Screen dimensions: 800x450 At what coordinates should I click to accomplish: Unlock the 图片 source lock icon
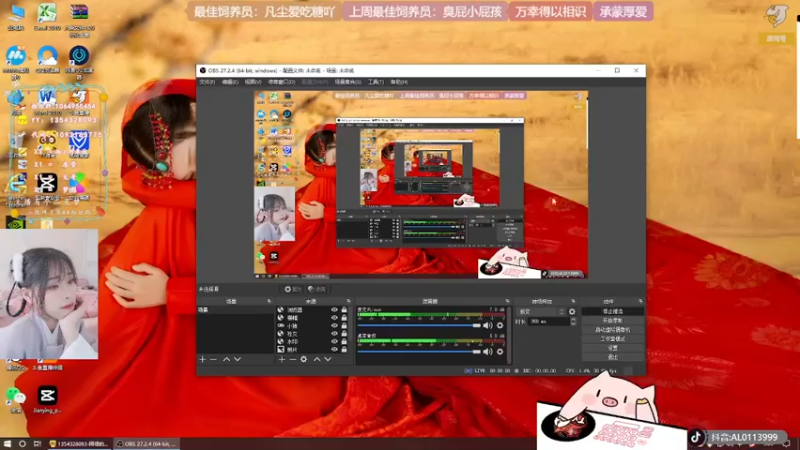344,349
